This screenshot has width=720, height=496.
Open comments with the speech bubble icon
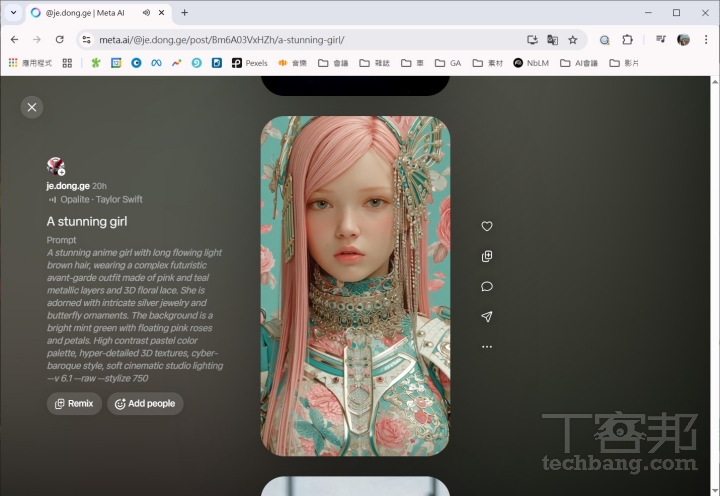click(x=487, y=286)
